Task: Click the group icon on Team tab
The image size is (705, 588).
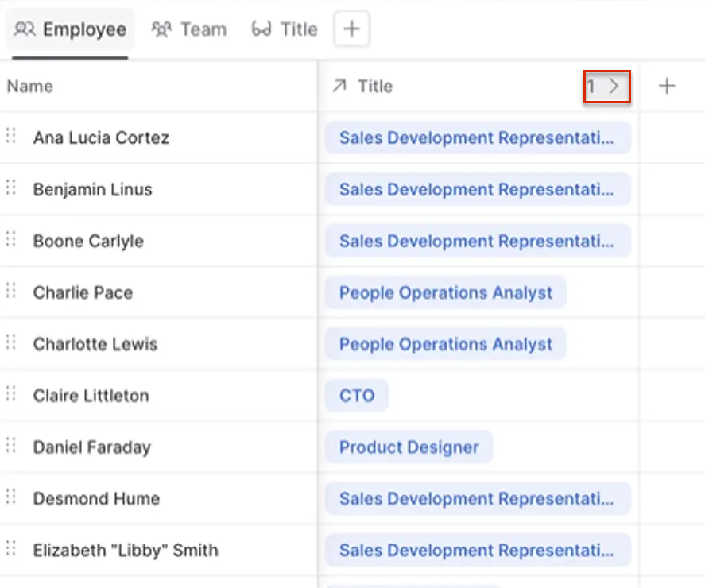Action: [161, 29]
